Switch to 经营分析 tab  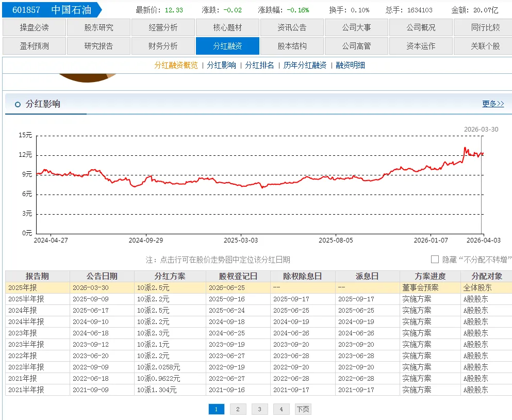163,27
